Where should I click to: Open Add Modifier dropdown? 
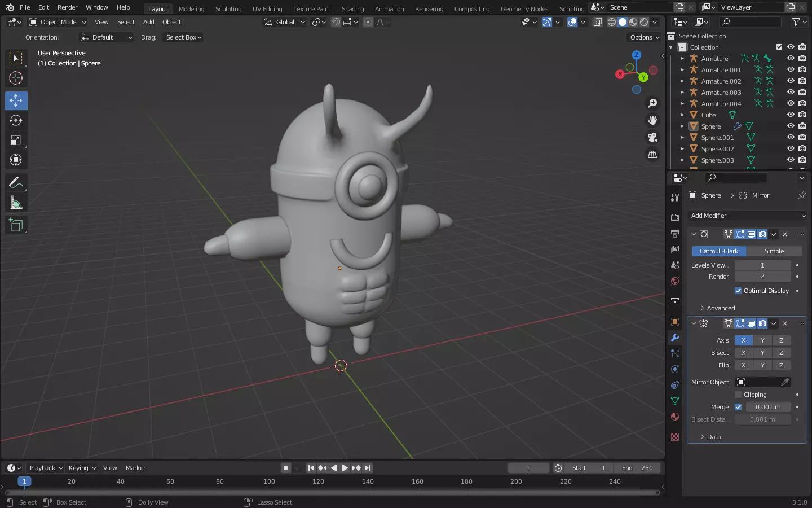748,216
